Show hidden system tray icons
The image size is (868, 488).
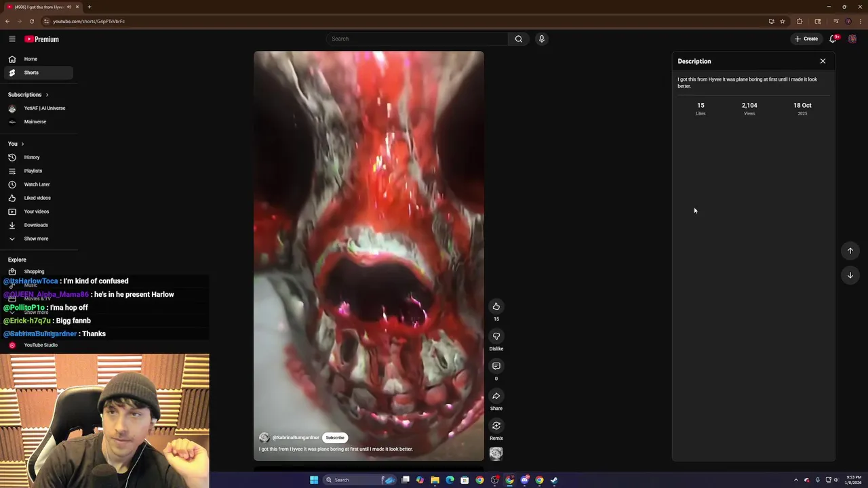pos(796,480)
